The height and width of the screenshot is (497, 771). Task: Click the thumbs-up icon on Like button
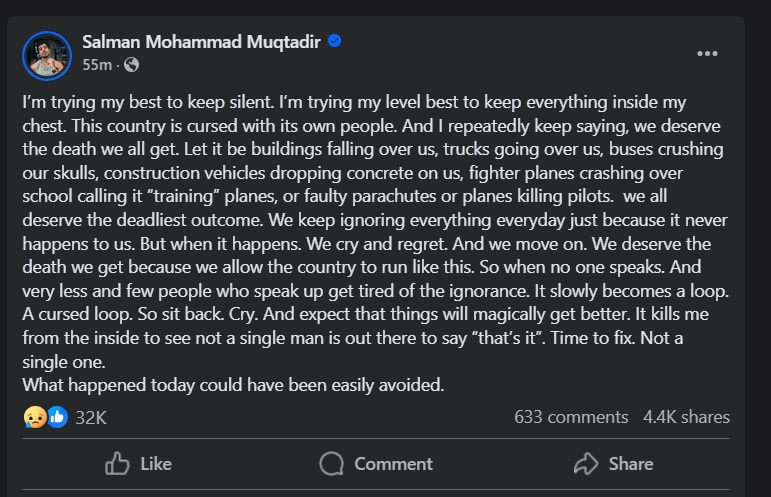[x=117, y=464]
